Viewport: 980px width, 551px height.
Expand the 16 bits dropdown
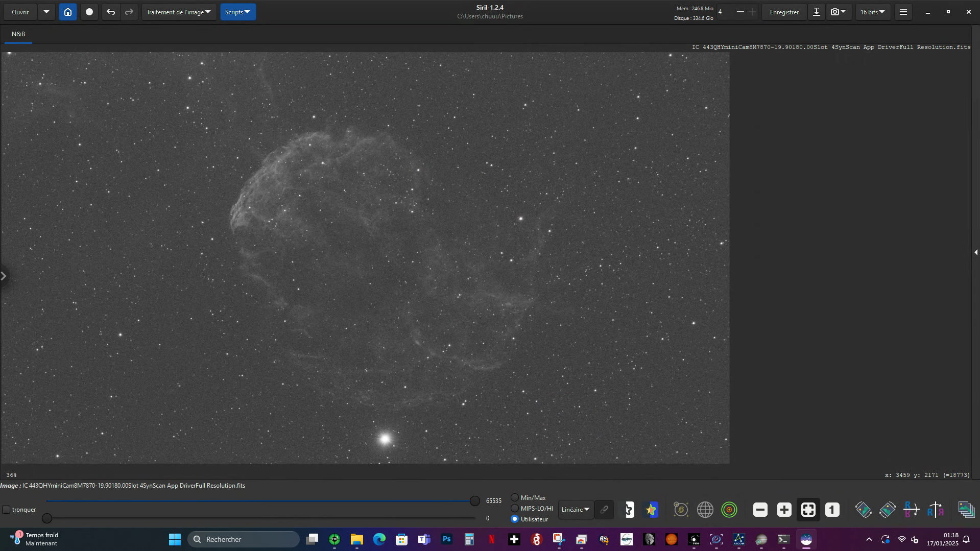872,12
